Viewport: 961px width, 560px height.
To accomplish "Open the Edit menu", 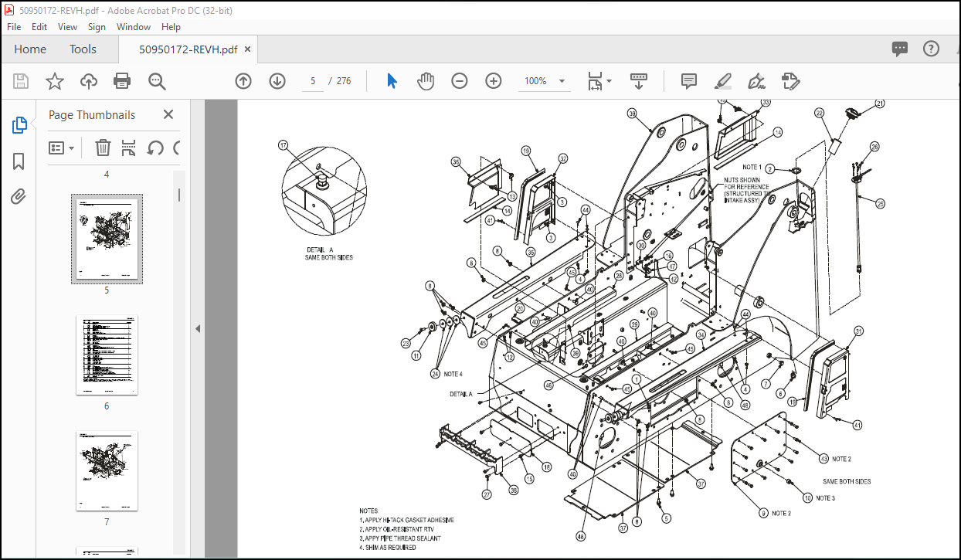I will coord(39,27).
